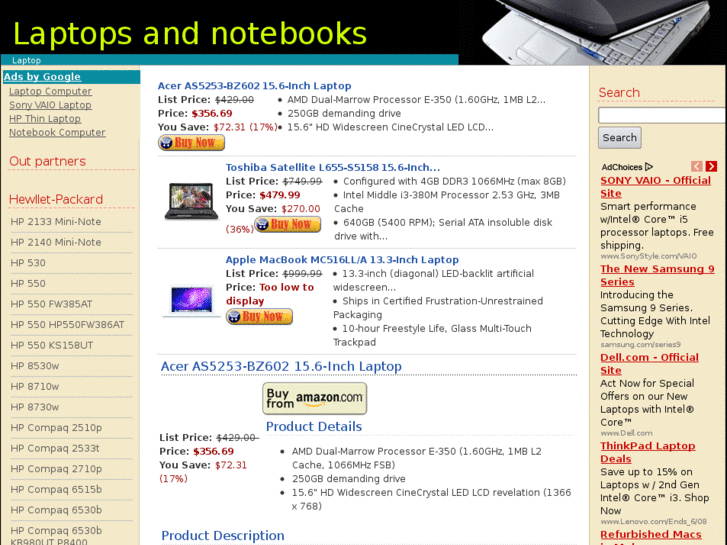Image resolution: width=727 pixels, height=545 pixels.
Task: Select HP 530 in the sidebar list
Action: [28, 263]
